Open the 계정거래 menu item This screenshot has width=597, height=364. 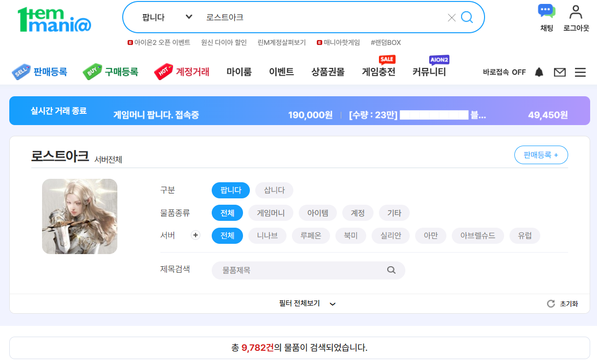pyautogui.click(x=182, y=72)
